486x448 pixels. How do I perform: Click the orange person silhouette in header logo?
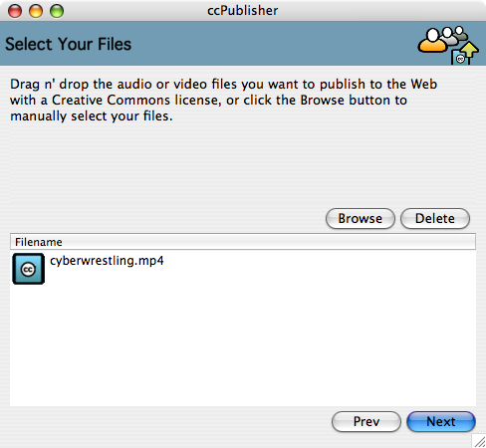point(432,41)
